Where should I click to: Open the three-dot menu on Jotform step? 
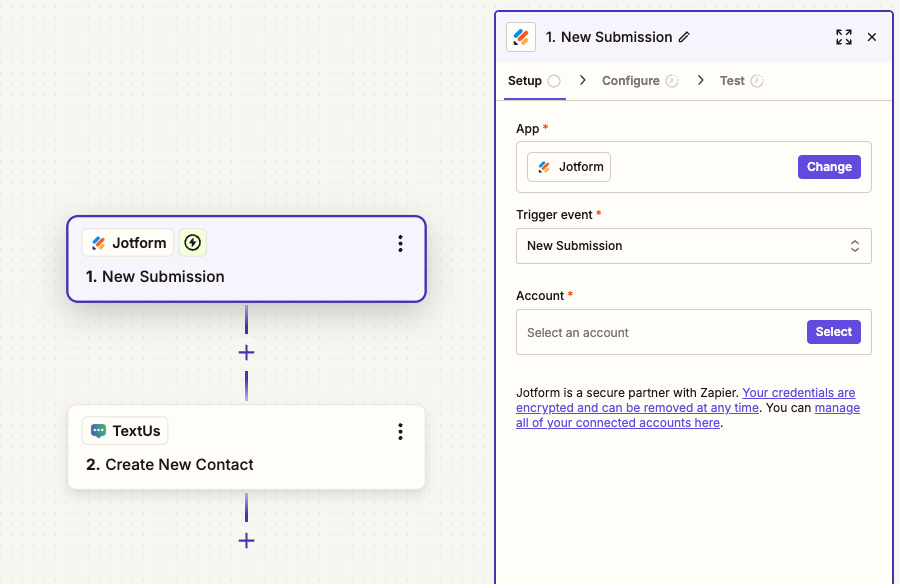pos(400,243)
